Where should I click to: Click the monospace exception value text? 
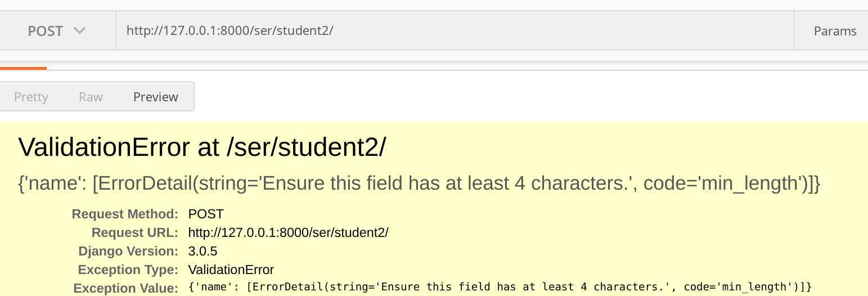(x=500, y=287)
